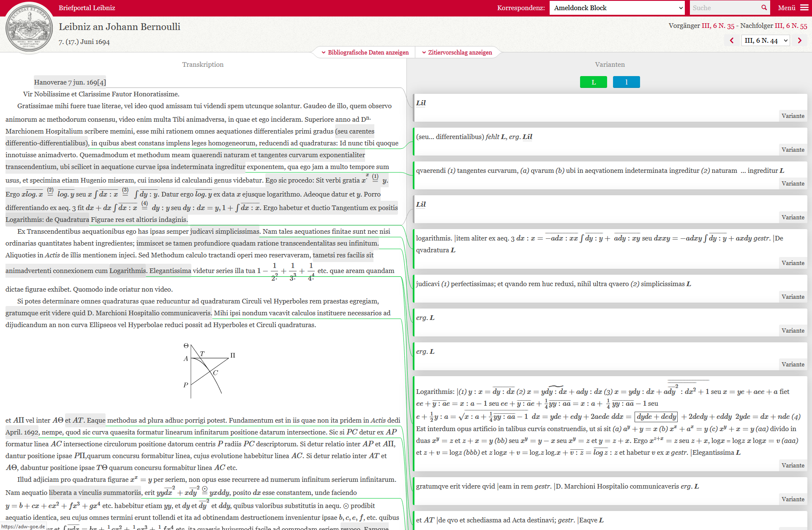Open the Menü hamburger icon
The width and height of the screenshot is (812, 530).
[x=804, y=8]
